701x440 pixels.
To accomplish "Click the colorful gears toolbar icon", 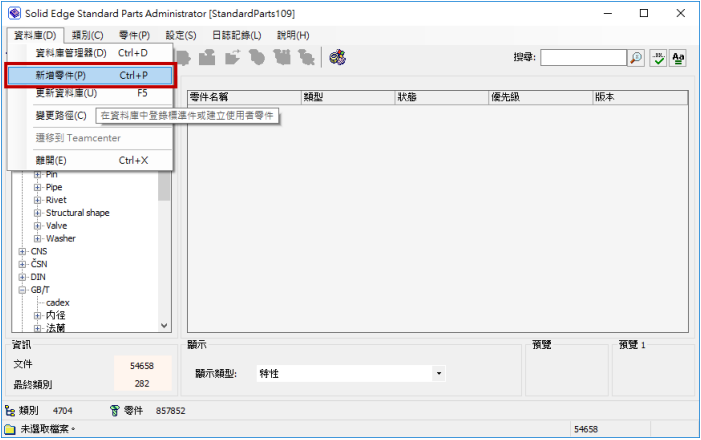I will (x=338, y=57).
